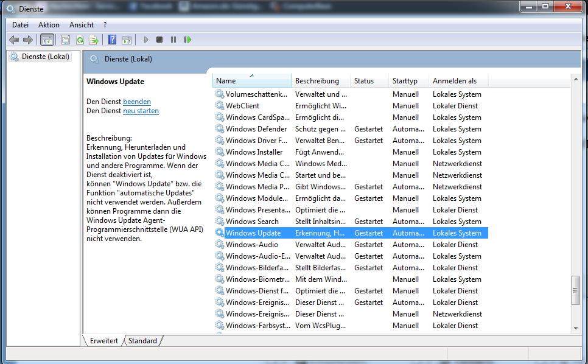Viewport: 588px width, 364px height.
Task: Select the Windows-Audio-E... service row
Action: coord(351,256)
